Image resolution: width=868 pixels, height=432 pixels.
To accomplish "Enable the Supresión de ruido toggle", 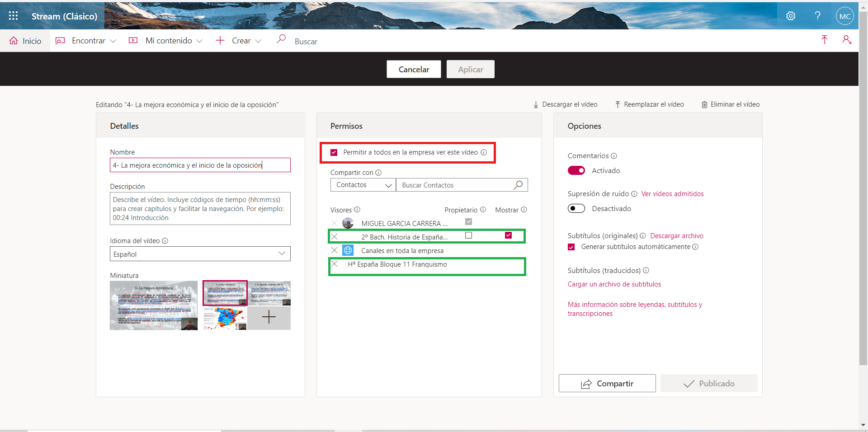I will point(576,208).
